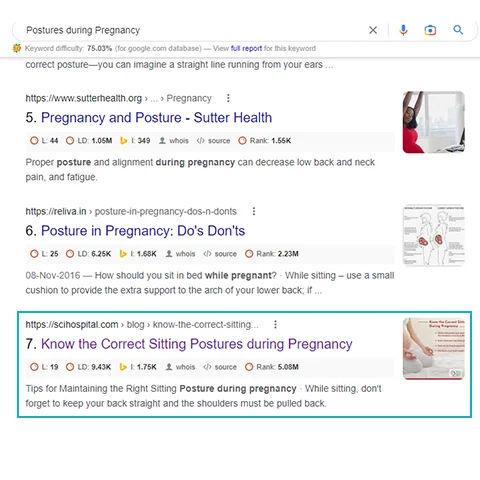The height and width of the screenshot is (480, 480).
Task: Start voice search with microphone icon
Action: [403, 30]
